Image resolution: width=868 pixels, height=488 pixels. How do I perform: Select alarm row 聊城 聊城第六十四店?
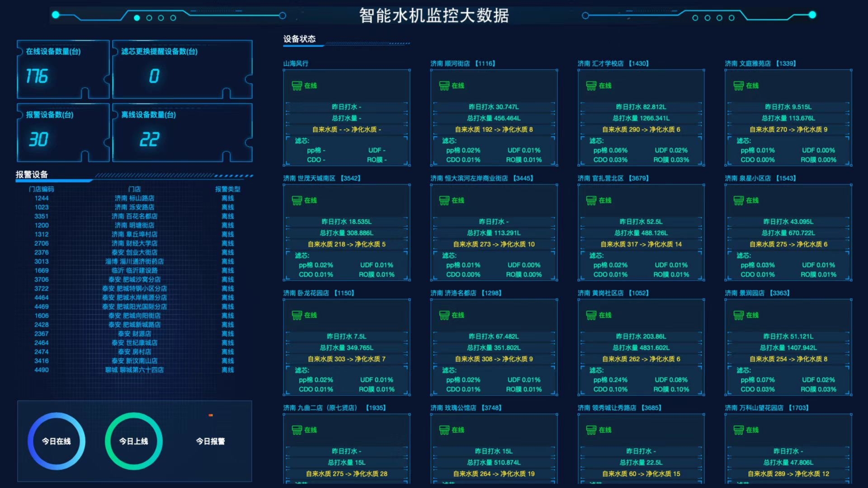(x=134, y=370)
